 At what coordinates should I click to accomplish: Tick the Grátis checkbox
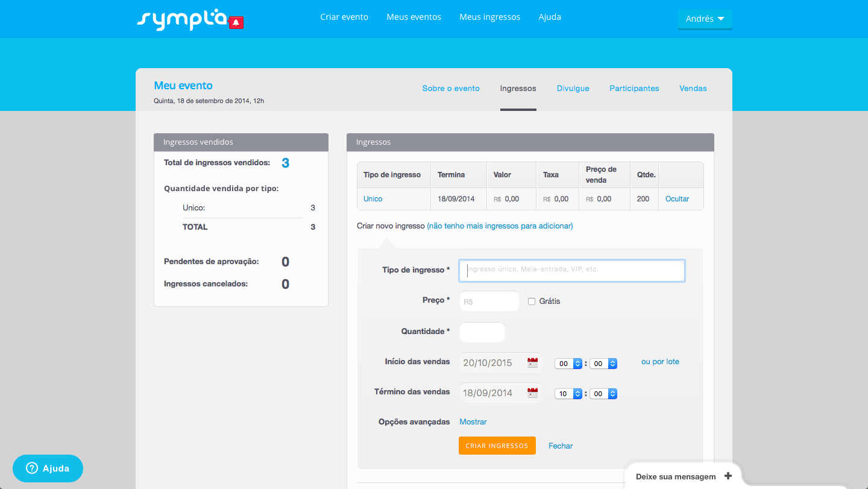[x=532, y=301]
